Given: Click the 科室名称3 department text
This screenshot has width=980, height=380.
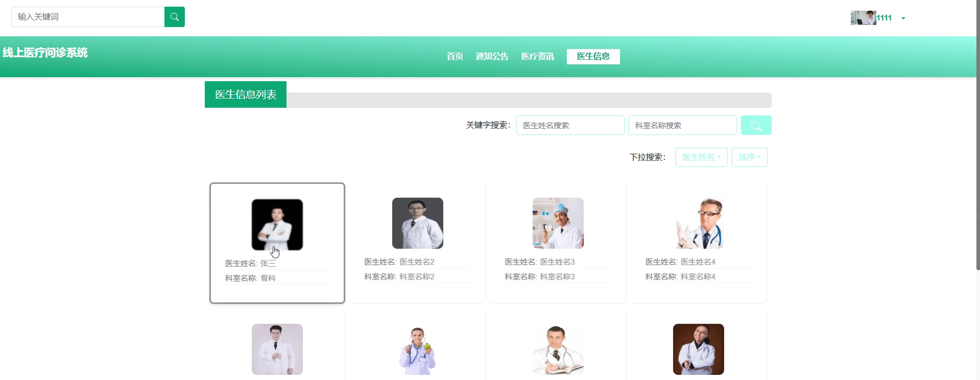Looking at the screenshot, I should pyautogui.click(x=557, y=277).
